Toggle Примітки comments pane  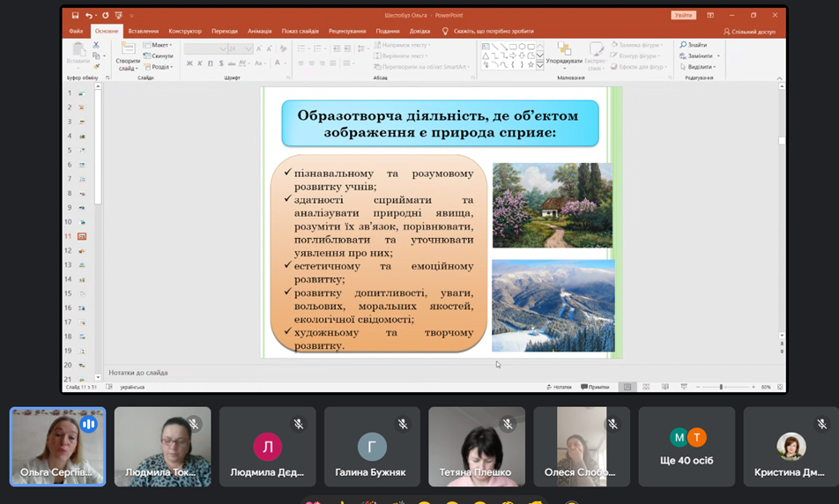pos(595,387)
